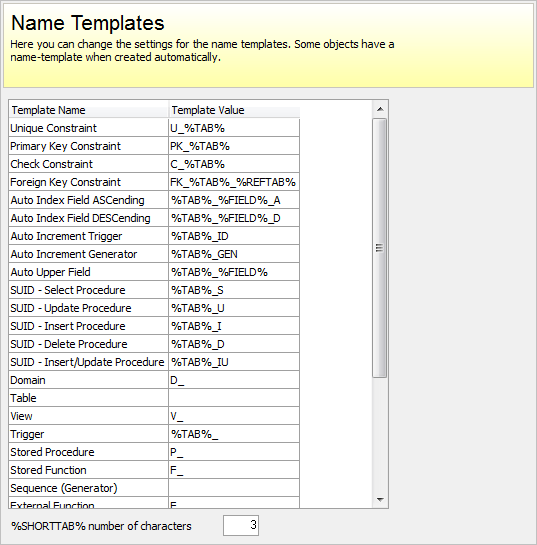Edit the PK_%TAB% template value

tap(234, 146)
